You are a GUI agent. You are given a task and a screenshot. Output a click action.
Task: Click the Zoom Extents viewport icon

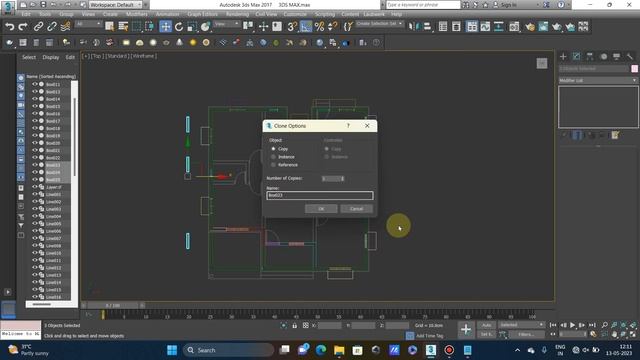tap(623, 325)
